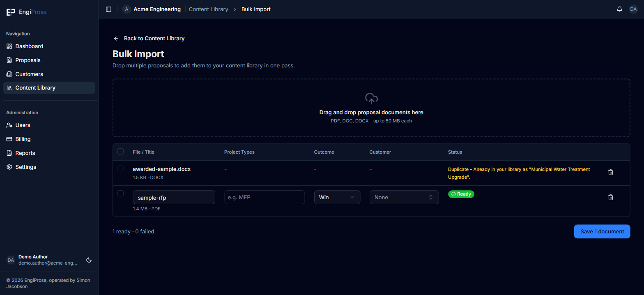Click the Bulk Import page heading
644x295 pixels.
(138, 54)
